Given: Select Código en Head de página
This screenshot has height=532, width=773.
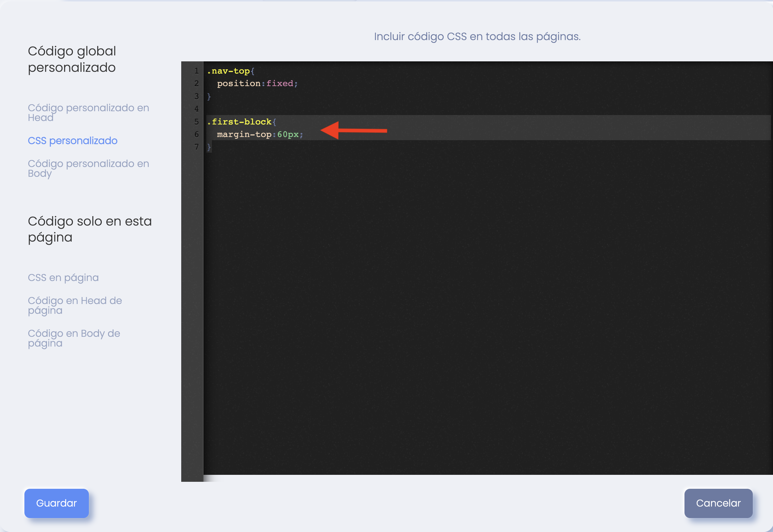Looking at the screenshot, I should pyautogui.click(x=75, y=305).
